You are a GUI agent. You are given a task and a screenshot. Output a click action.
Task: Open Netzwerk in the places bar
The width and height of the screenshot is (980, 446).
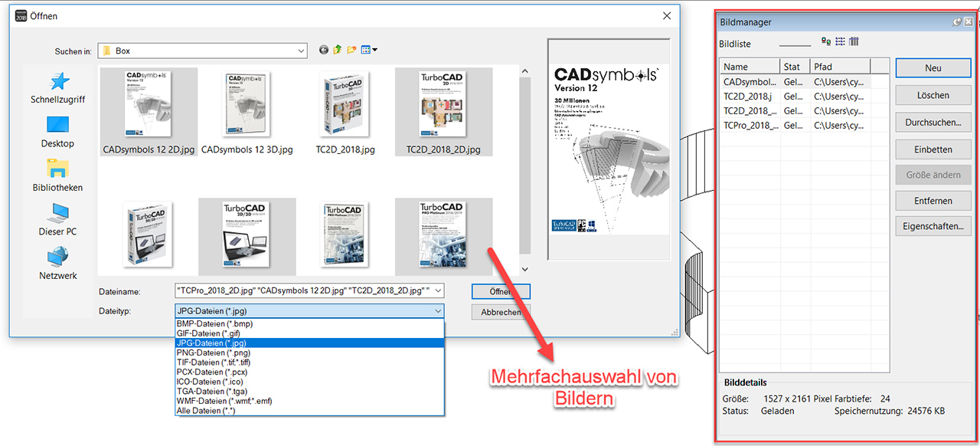pos(58,264)
